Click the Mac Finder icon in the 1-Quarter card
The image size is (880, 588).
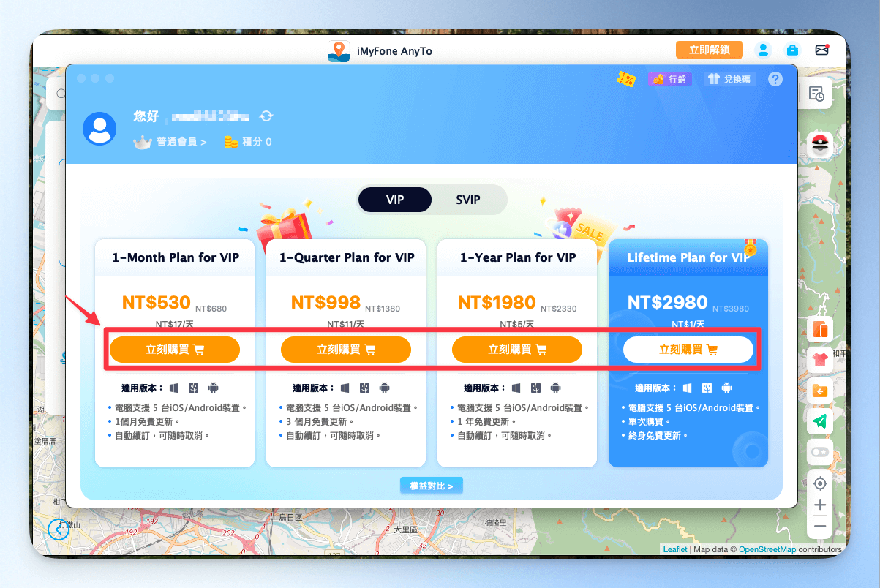pyautogui.click(x=365, y=388)
